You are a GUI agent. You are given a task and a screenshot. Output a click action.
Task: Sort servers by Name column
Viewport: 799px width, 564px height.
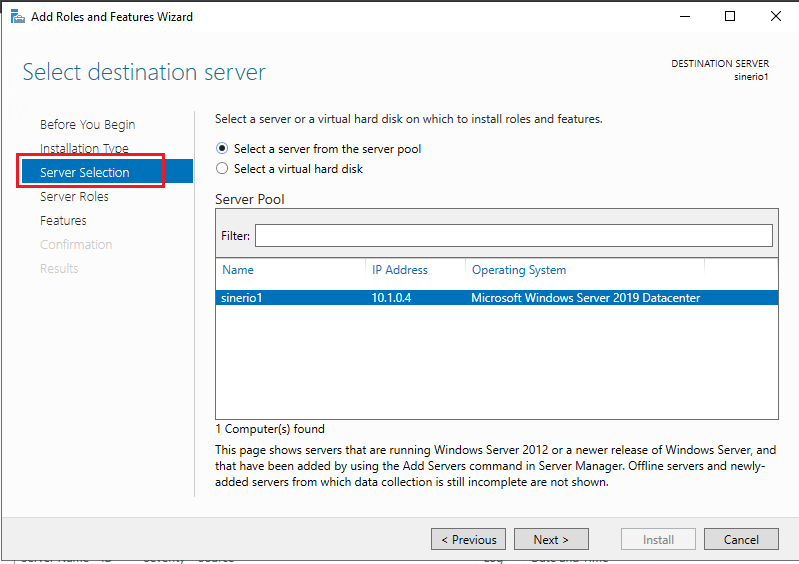pos(238,270)
